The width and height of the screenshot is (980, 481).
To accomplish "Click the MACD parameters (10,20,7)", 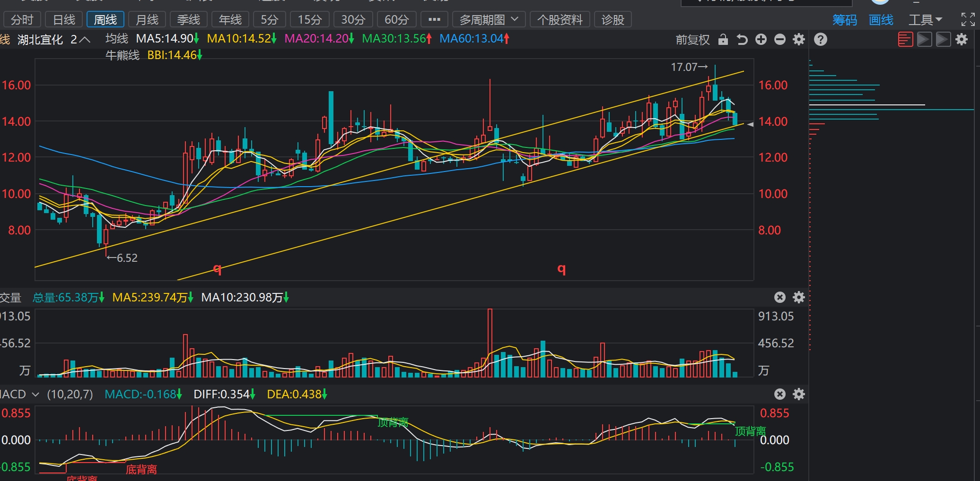I will [70, 394].
